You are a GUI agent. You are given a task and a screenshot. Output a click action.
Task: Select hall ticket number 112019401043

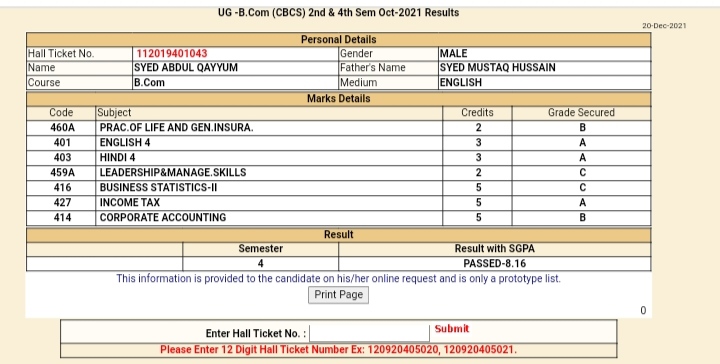coord(172,54)
